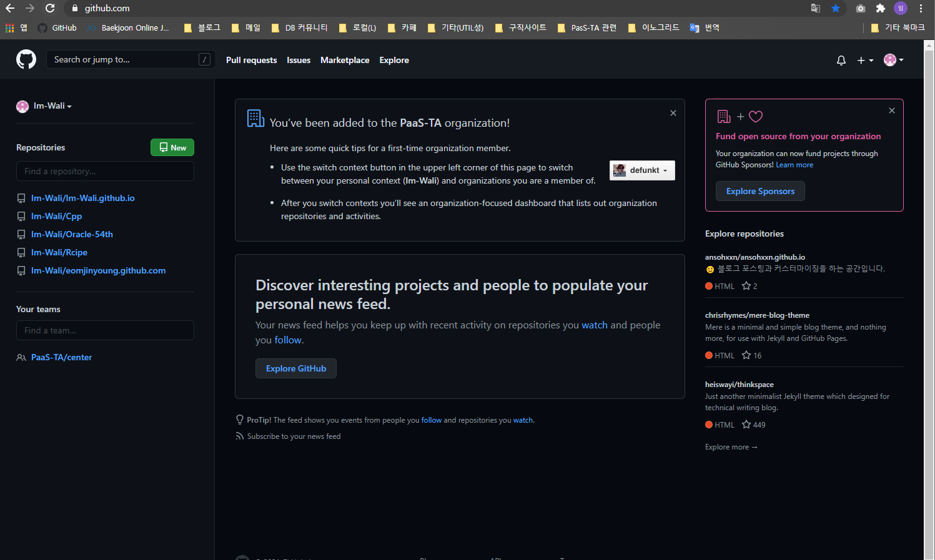Screen dimensions: 935x560
Task: Open the user avatar menu in header
Action: (894, 60)
